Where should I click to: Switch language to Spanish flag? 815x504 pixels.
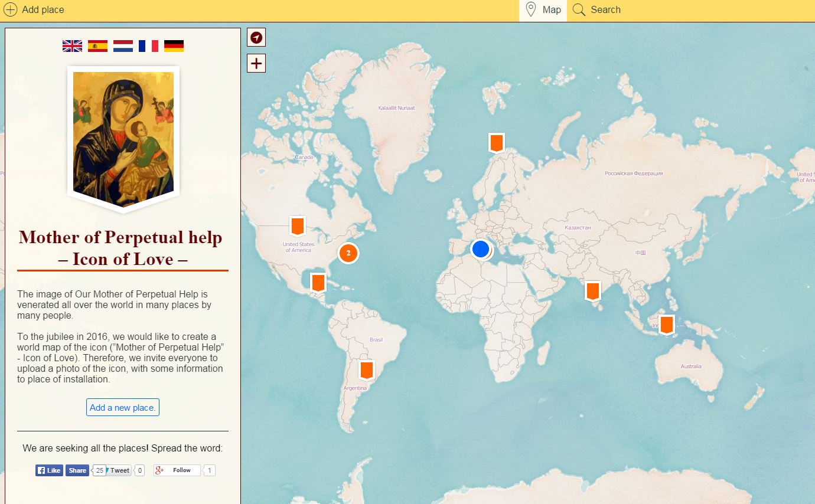tap(97, 46)
